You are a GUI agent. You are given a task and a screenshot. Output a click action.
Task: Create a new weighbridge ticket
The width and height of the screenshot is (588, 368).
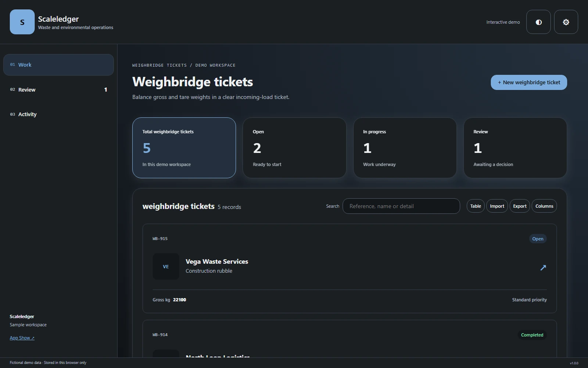click(x=529, y=82)
